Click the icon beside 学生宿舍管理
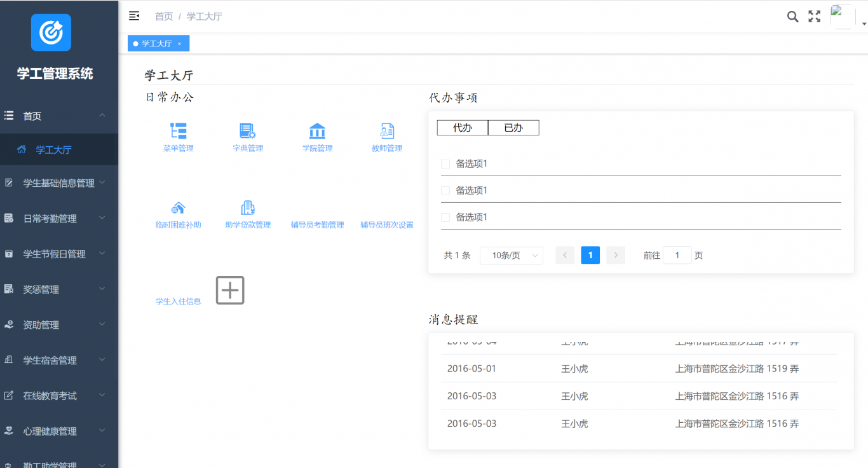The image size is (868, 468). (x=9, y=360)
